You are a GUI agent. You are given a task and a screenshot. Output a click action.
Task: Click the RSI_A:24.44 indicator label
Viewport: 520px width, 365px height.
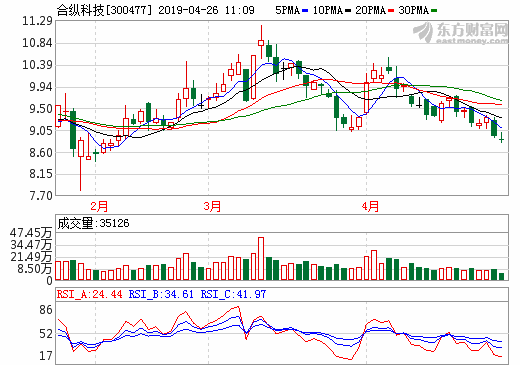tap(89, 294)
